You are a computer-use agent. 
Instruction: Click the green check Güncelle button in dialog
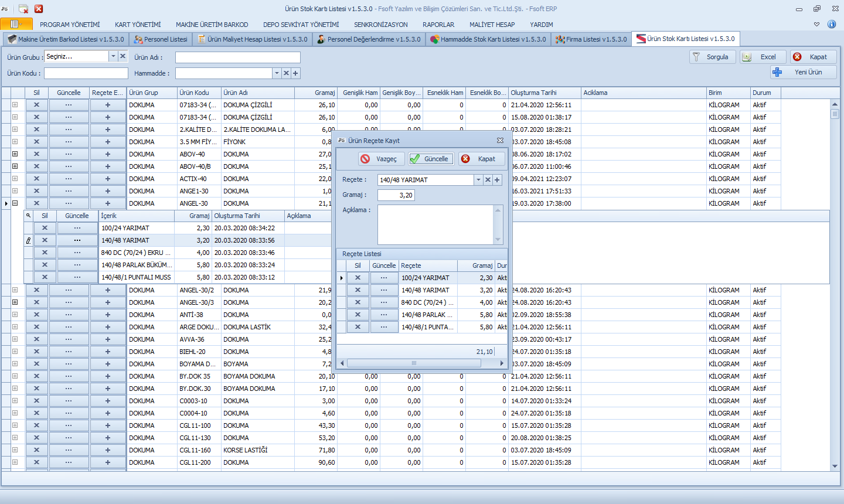[431, 159]
